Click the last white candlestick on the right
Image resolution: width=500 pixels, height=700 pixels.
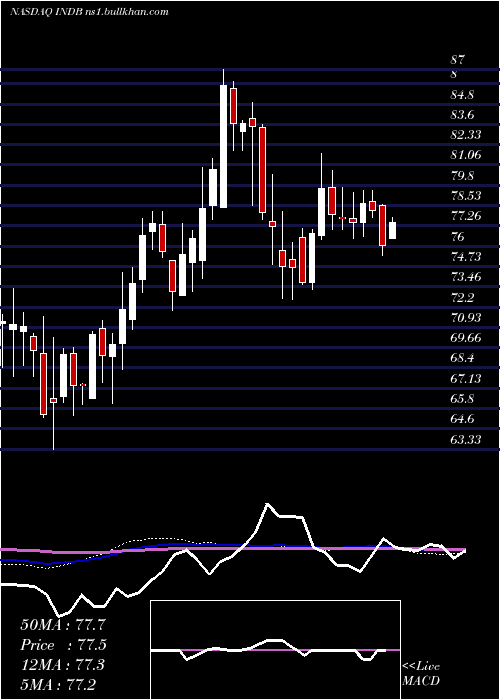(392, 230)
